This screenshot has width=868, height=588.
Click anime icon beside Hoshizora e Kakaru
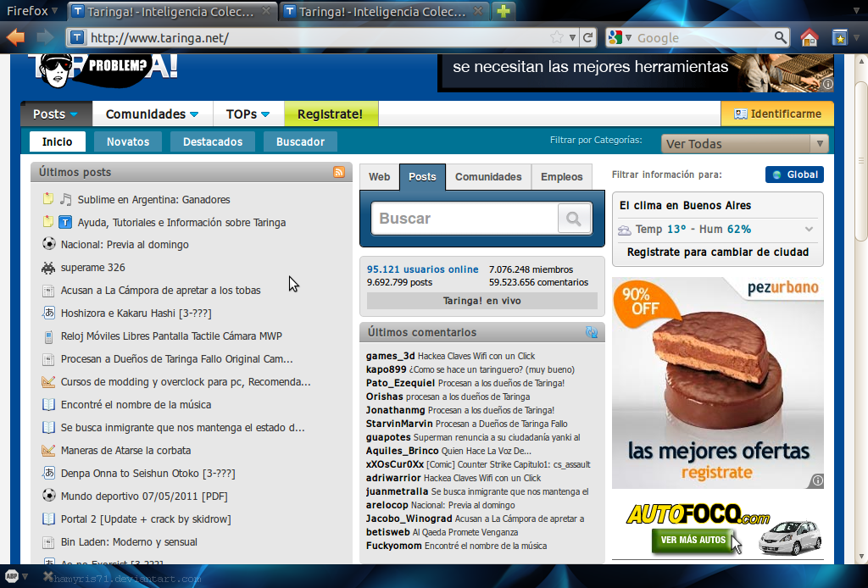tap(48, 313)
